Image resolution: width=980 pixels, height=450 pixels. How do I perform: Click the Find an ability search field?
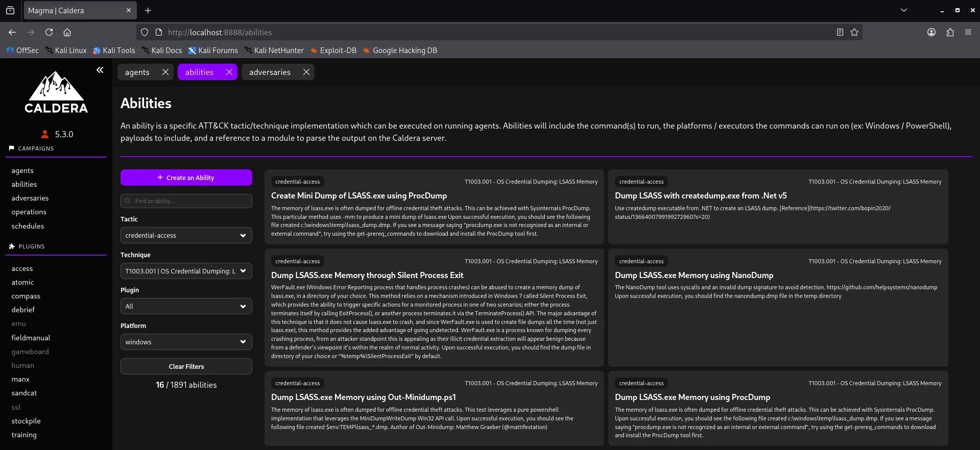pos(186,201)
